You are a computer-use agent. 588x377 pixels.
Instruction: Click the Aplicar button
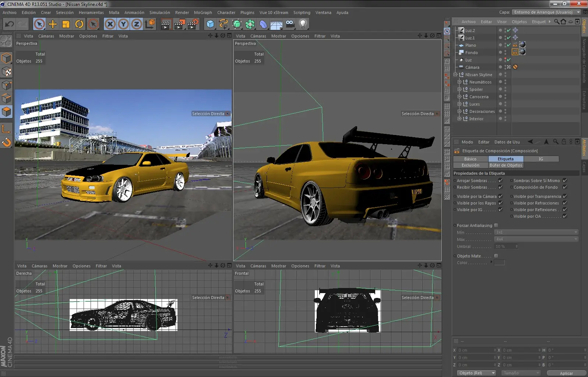566,373
